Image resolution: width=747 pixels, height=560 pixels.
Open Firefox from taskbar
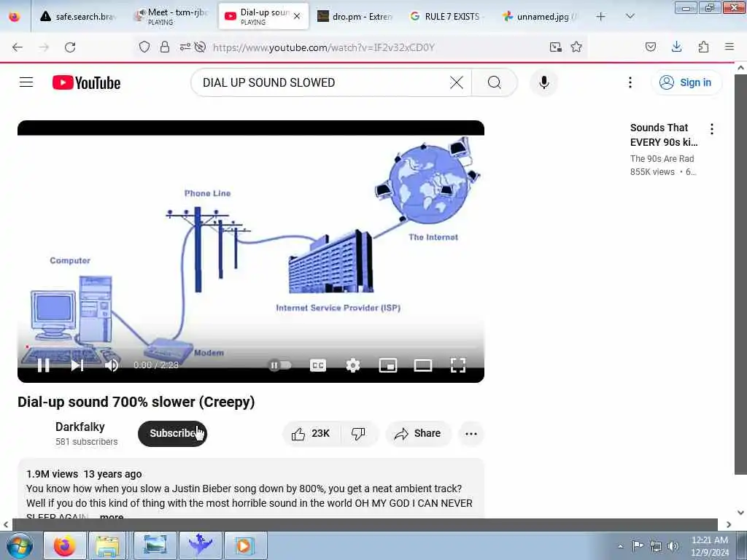point(64,545)
